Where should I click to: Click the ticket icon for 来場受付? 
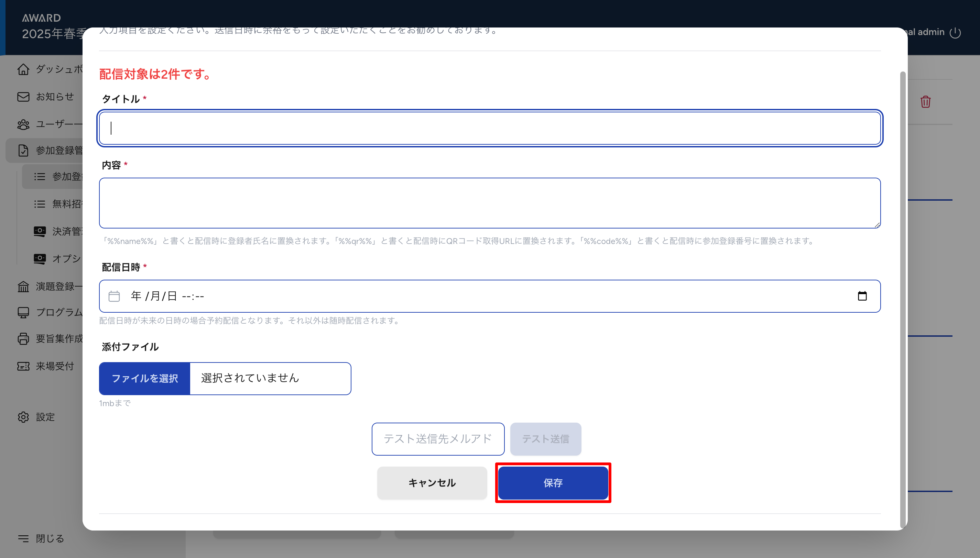(23, 366)
